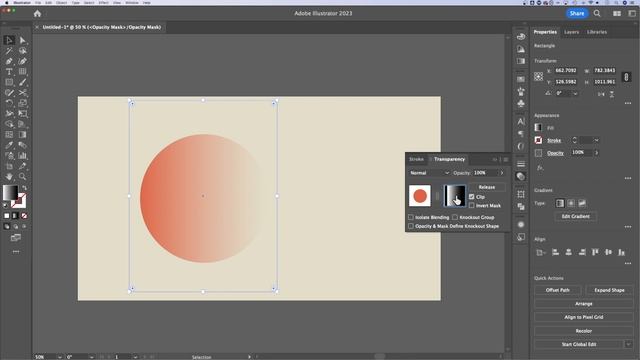
Task: Select Linear Gradient type button
Action: (x=560, y=203)
